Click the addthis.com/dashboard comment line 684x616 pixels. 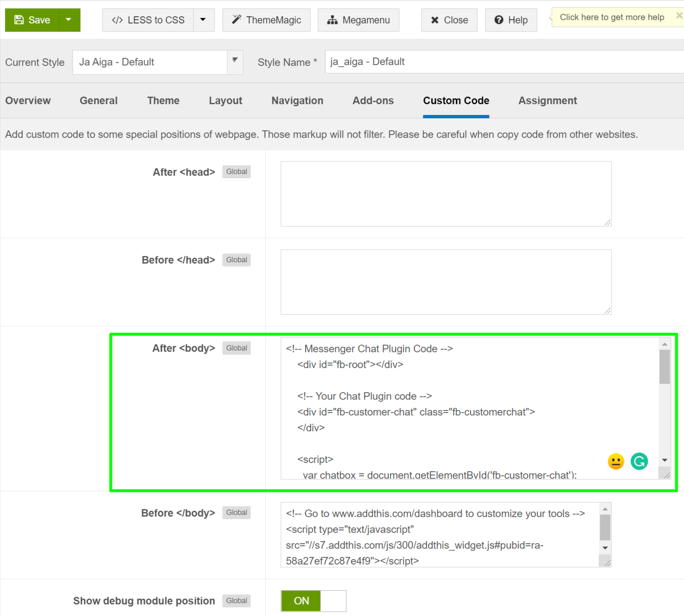coord(435,514)
